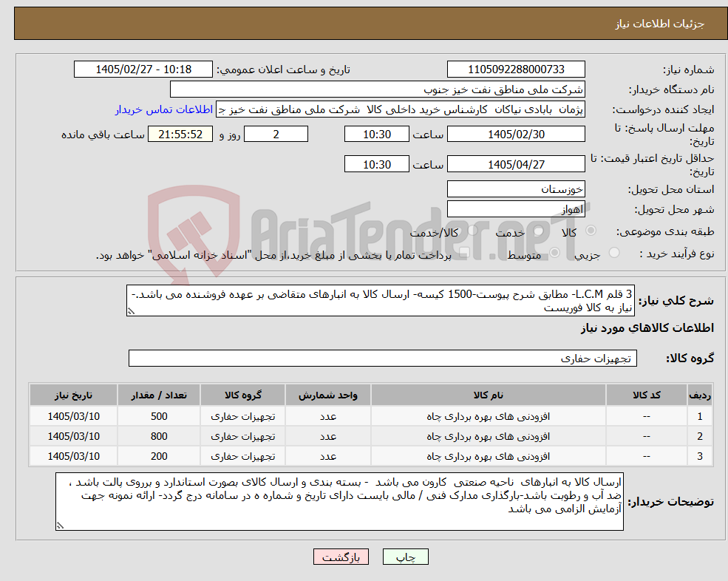Click the اطلاعات کالاهای مورد نیاز heading

pos(647,328)
